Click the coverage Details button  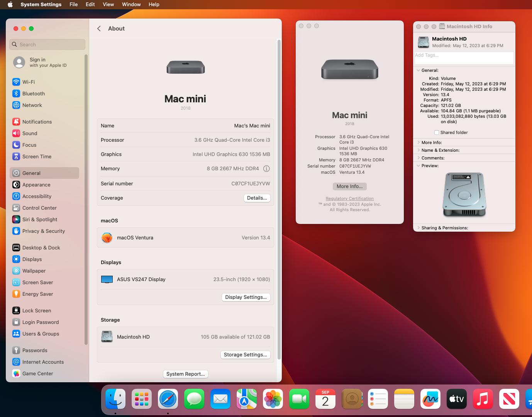(257, 198)
